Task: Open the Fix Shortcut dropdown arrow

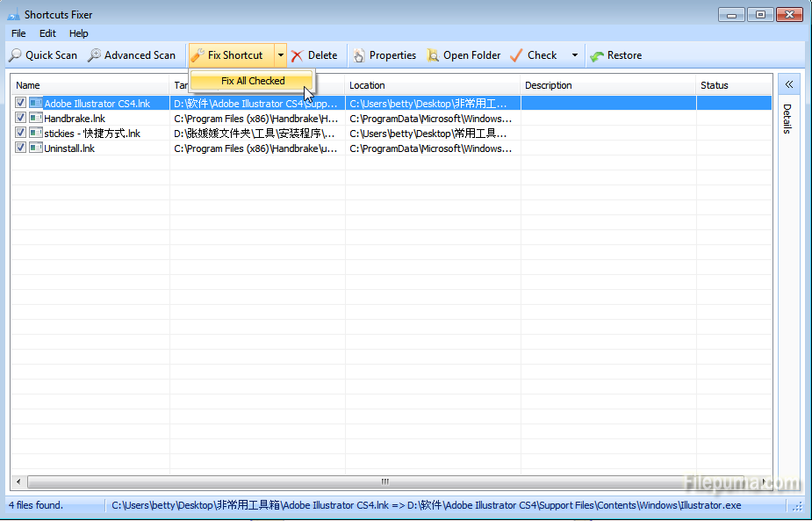Action: pyautogui.click(x=281, y=55)
